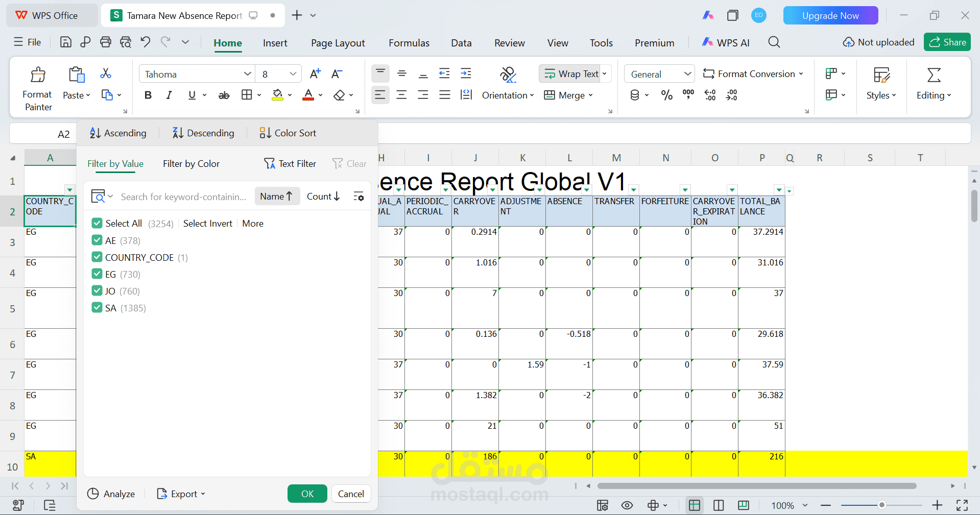Click the Analyze icon button
The height and width of the screenshot is (515, 980).
(111, 494)
